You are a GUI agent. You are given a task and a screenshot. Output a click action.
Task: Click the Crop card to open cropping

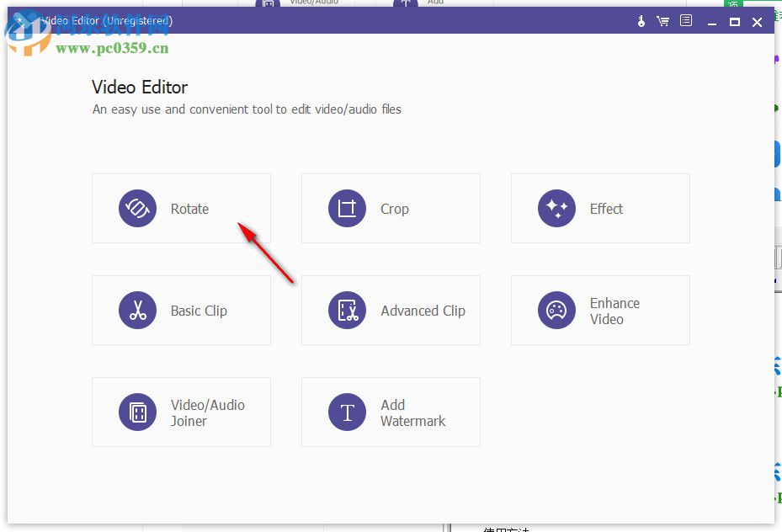(x=391, y=208)
